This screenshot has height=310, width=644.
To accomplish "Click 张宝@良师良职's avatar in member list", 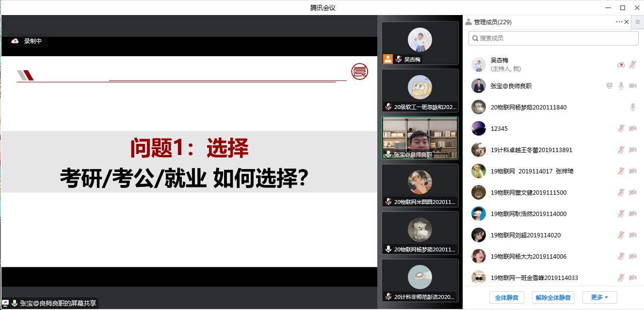I will (x=479, y=86).
